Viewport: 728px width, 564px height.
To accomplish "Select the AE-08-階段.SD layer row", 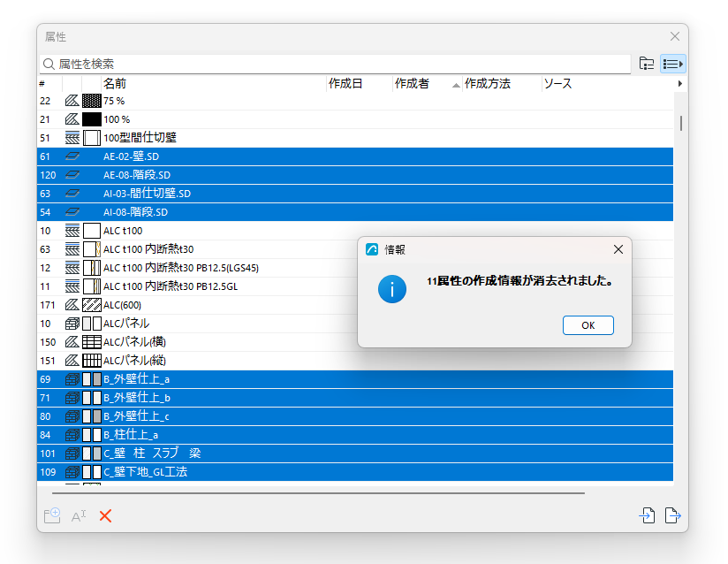I will 355,175.
